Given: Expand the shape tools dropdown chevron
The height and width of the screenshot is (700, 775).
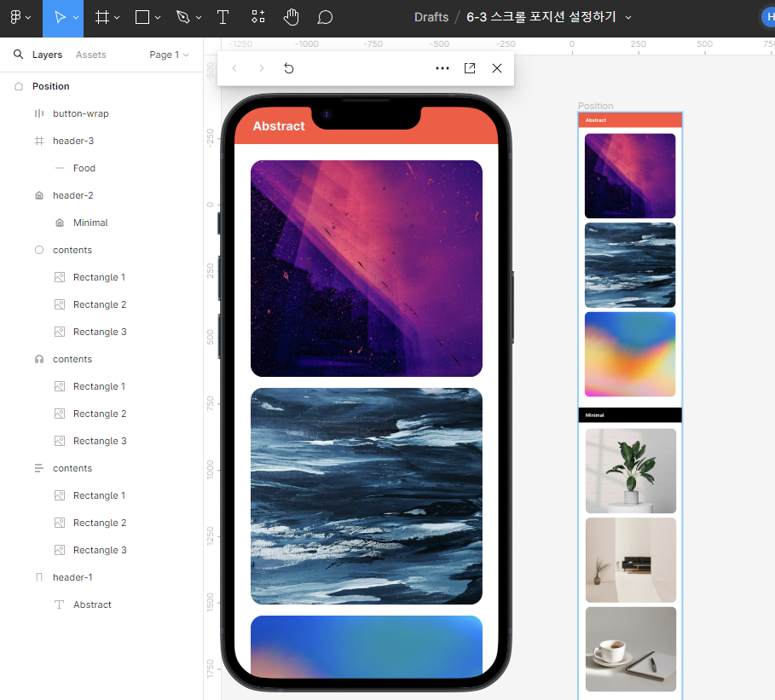Looking at the screenshot, I should (158, 18).
